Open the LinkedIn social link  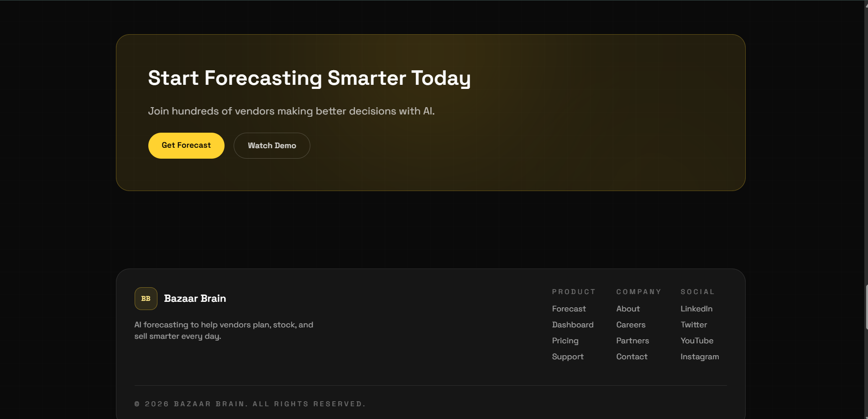(696, 309)
